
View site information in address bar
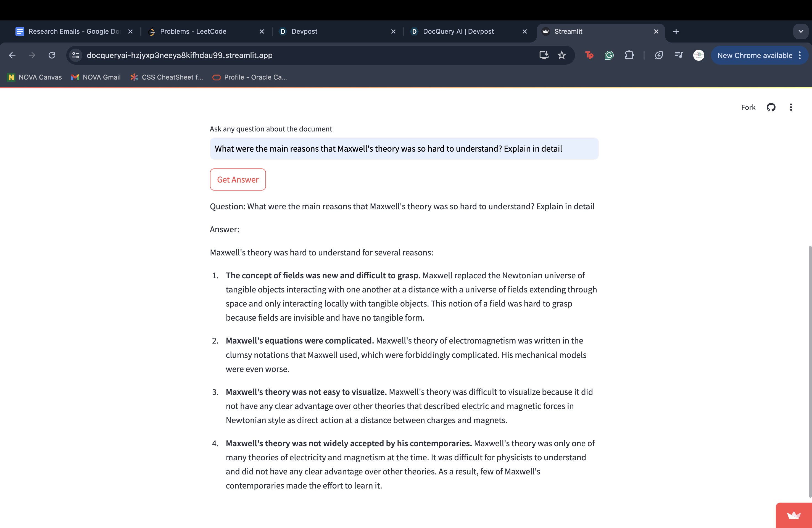(x=76, y=55)
